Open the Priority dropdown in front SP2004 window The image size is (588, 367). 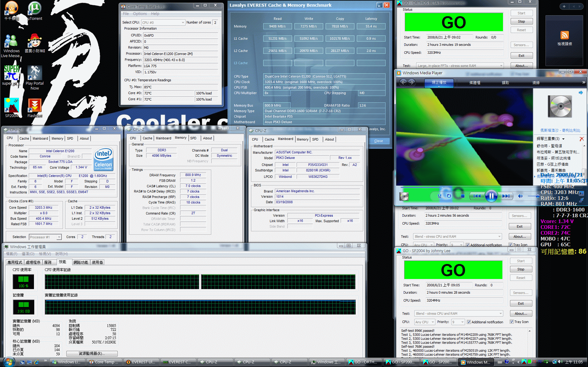point(458,322)
